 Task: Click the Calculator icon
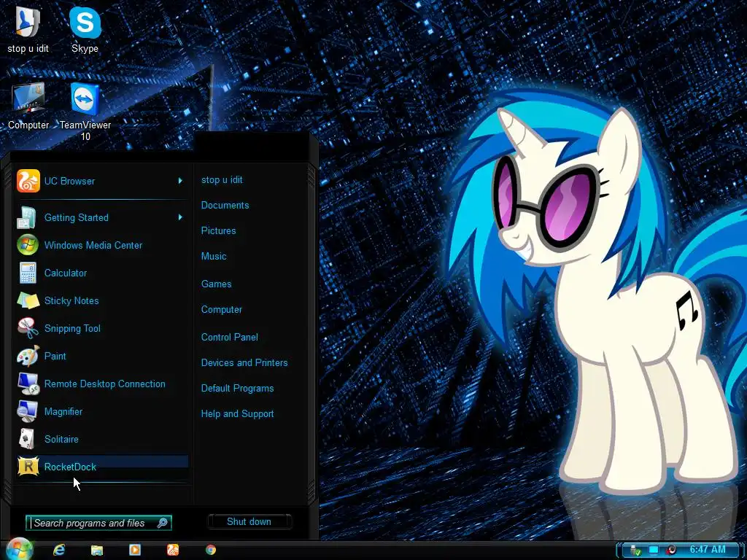tap(28, 273)
